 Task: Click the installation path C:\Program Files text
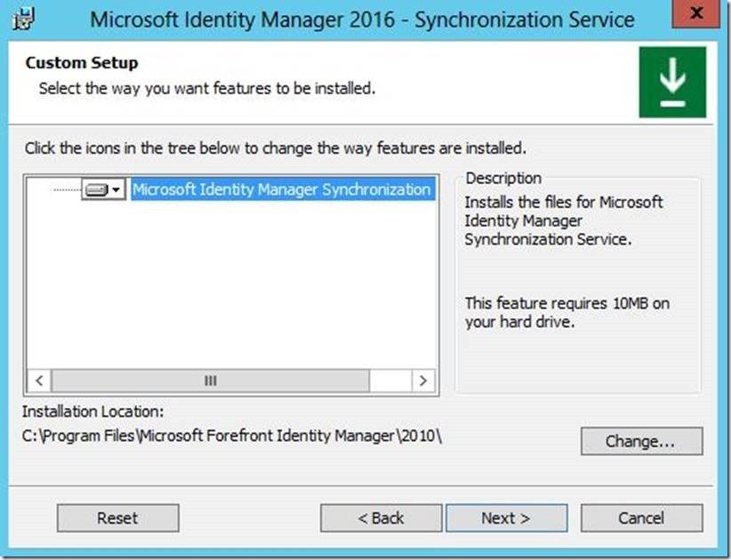232,436
